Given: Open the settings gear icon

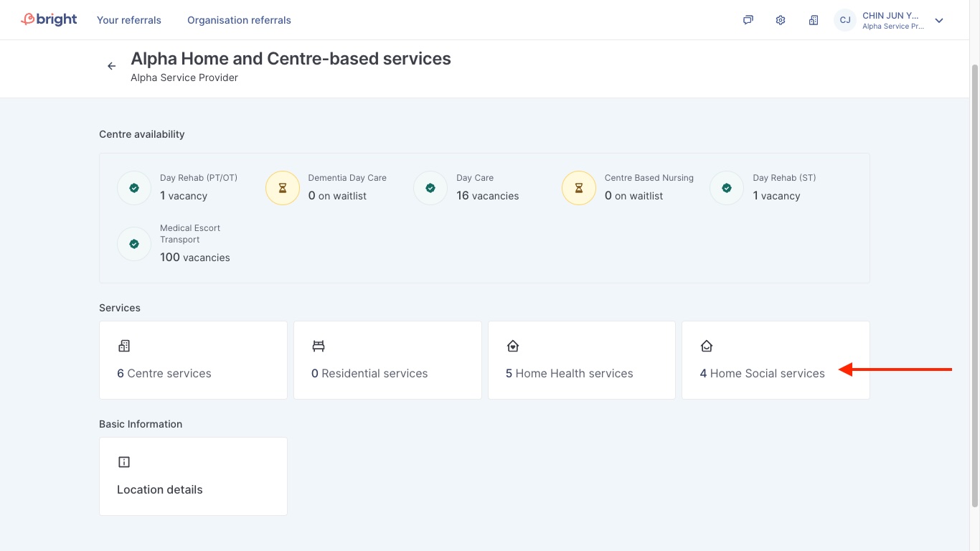Looking at the screenshot, I should tap(781, 20).
